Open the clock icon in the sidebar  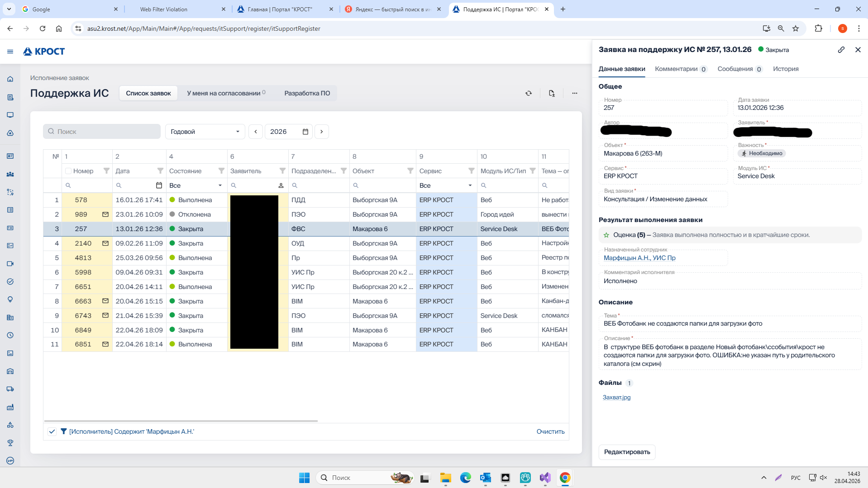10,335
